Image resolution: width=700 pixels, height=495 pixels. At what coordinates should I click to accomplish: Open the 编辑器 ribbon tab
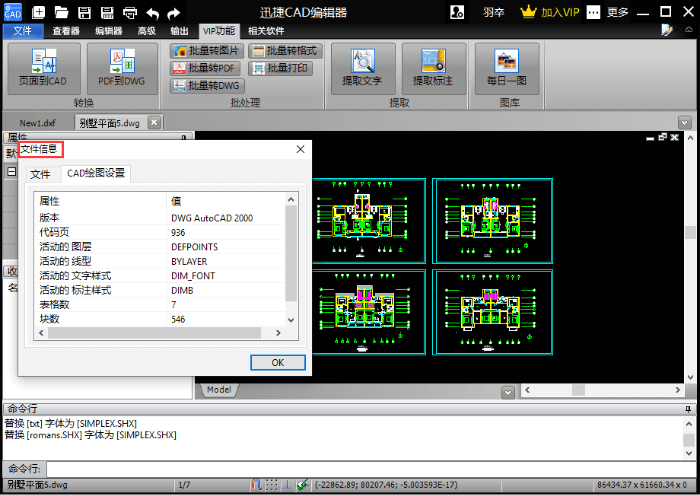point(108,31)
